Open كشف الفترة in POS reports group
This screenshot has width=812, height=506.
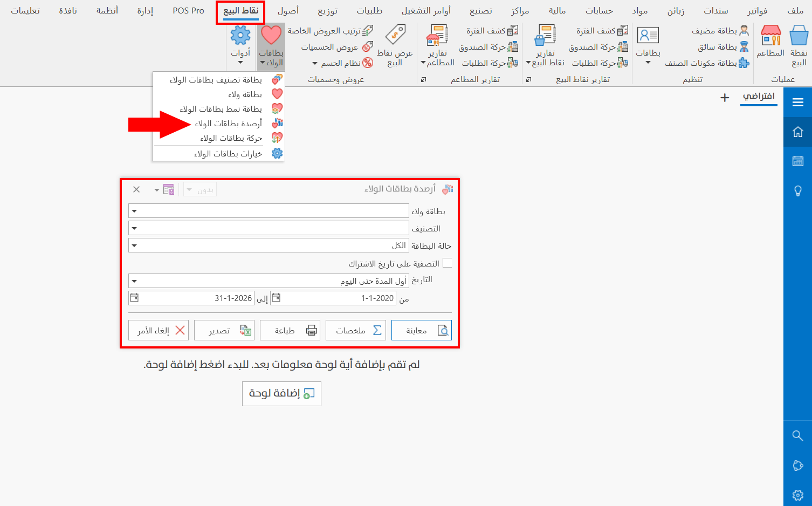click(602, 31)
